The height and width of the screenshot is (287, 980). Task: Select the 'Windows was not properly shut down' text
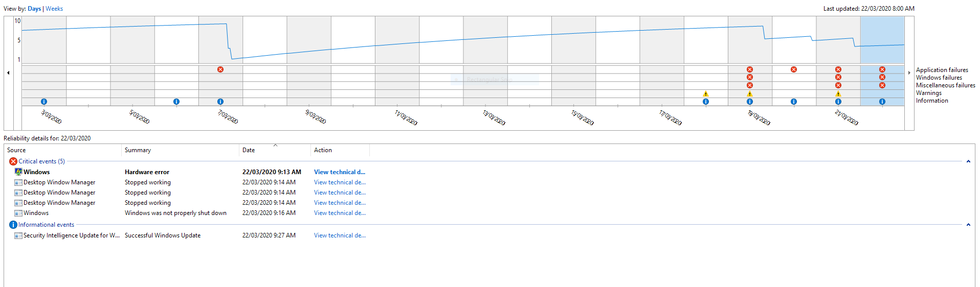pos(175,213)
